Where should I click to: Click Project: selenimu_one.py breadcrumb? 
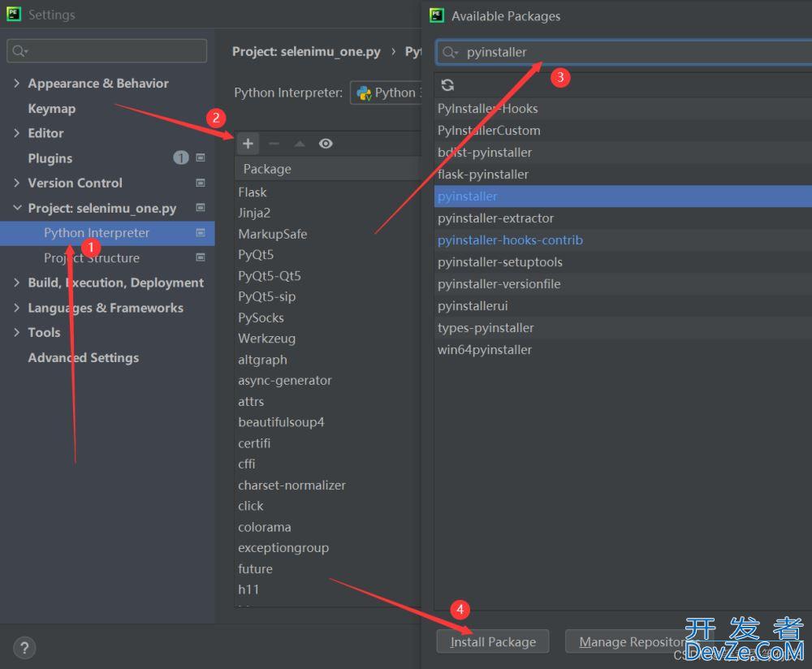(306, 51)
